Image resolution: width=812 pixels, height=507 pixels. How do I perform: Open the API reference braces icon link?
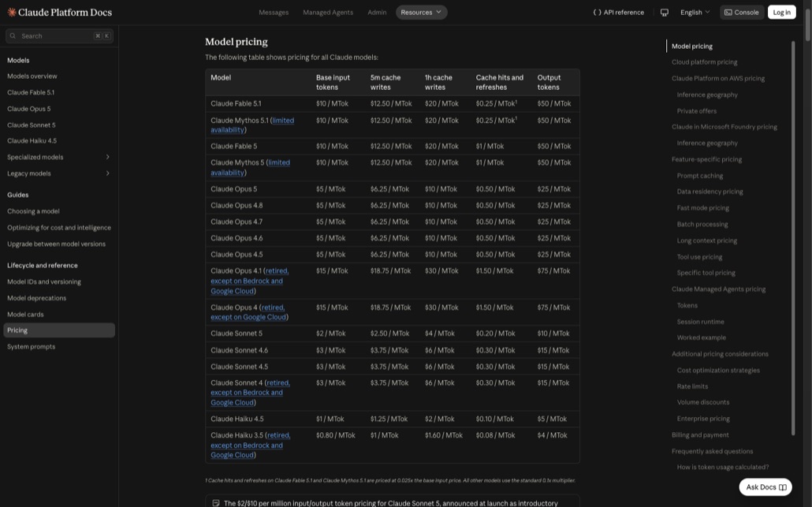click(597, 13)
